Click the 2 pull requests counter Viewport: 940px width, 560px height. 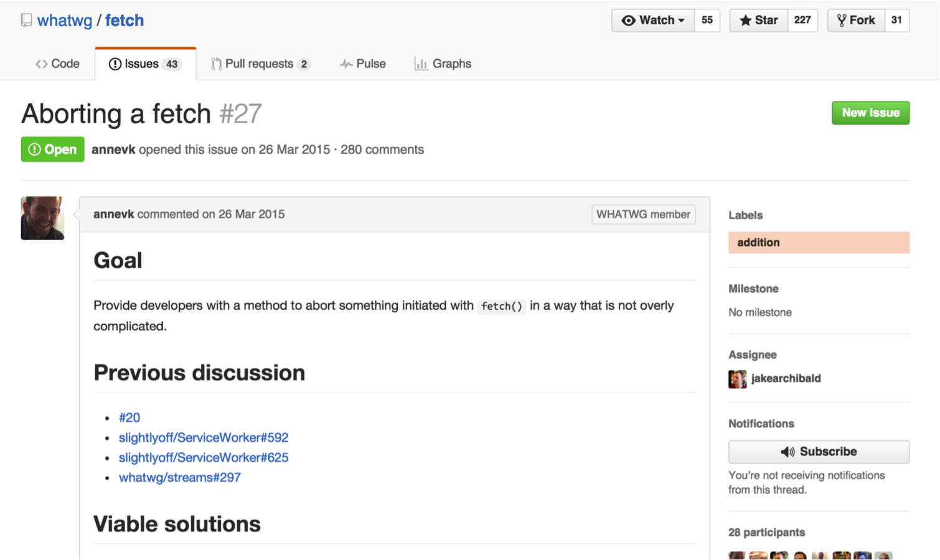tap(304, 64)
